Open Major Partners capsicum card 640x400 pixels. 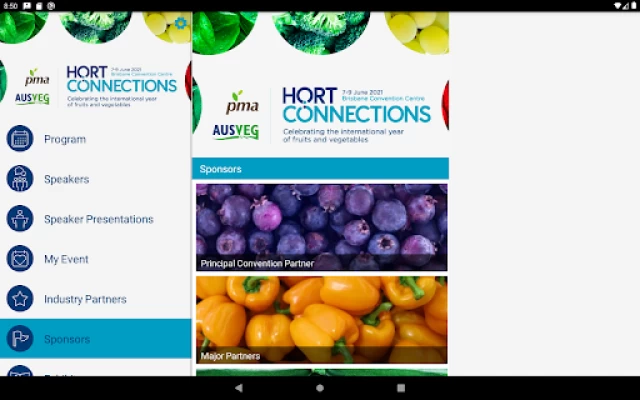click(322, 320)
